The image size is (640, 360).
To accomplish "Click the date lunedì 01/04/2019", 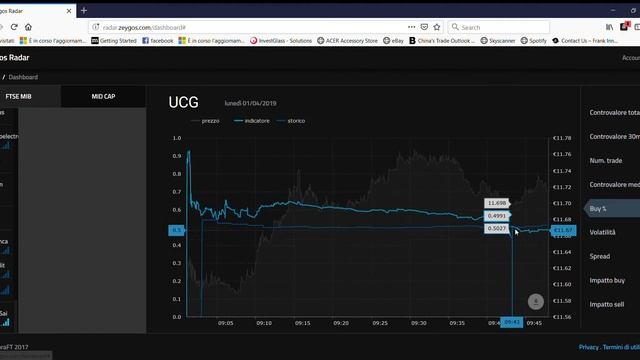I will coord(250,103).
